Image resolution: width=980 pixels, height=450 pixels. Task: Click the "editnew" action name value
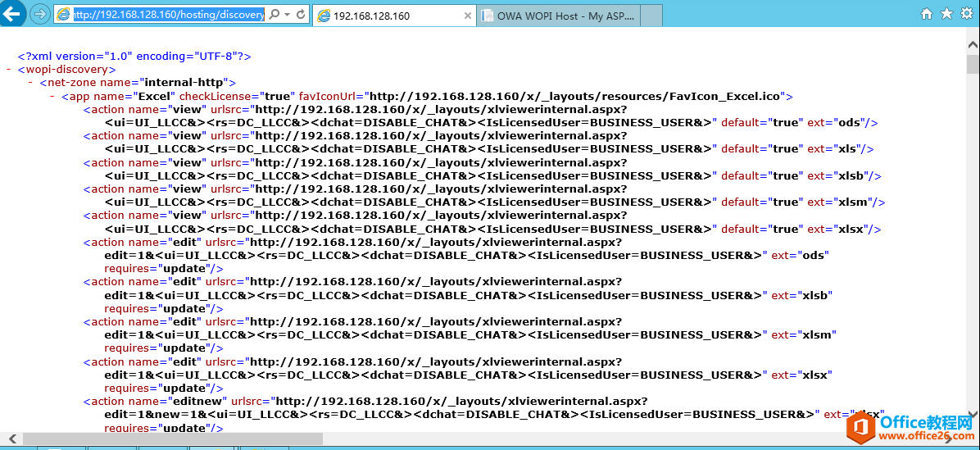[193, 402]
